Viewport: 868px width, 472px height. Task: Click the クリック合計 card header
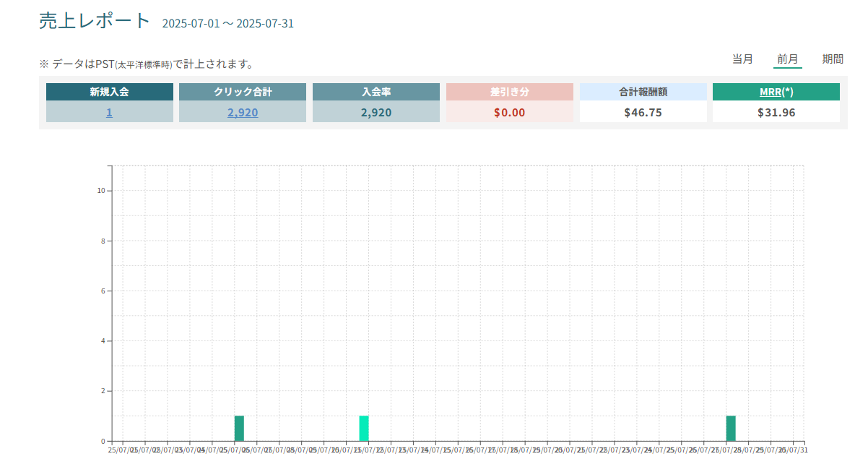(243, 92)
